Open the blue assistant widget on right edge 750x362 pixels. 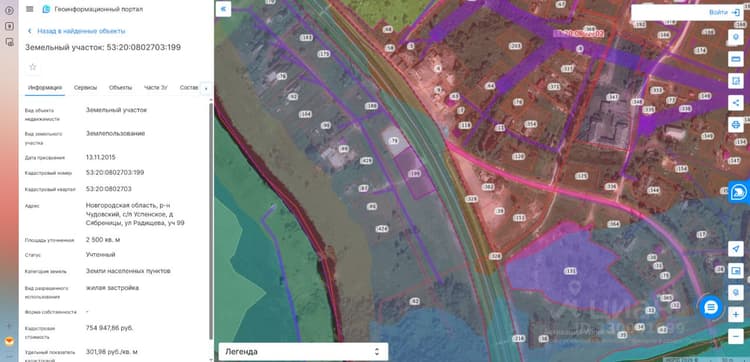[739, 192]
